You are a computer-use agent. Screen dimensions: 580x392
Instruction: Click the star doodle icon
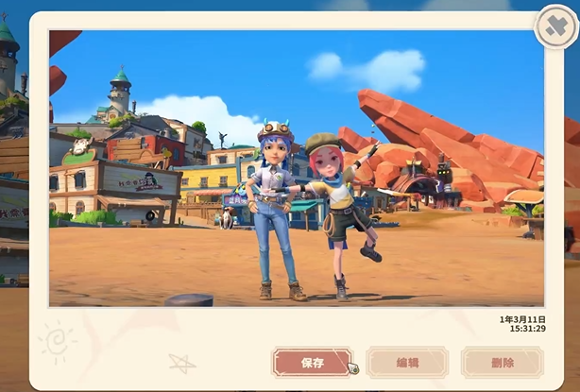pos(182,363)
